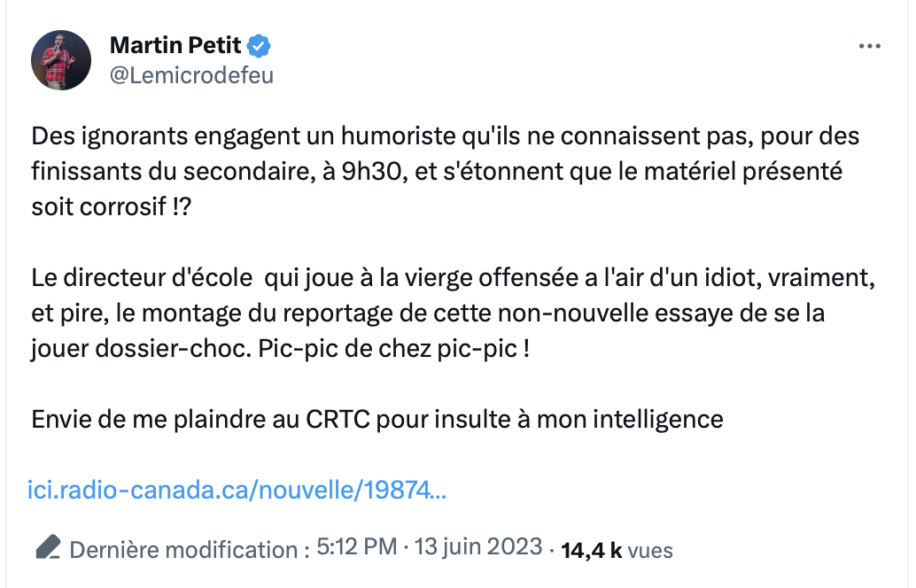
Task: Click the 14,4 k view count
Action: click(x=591, y=551)
